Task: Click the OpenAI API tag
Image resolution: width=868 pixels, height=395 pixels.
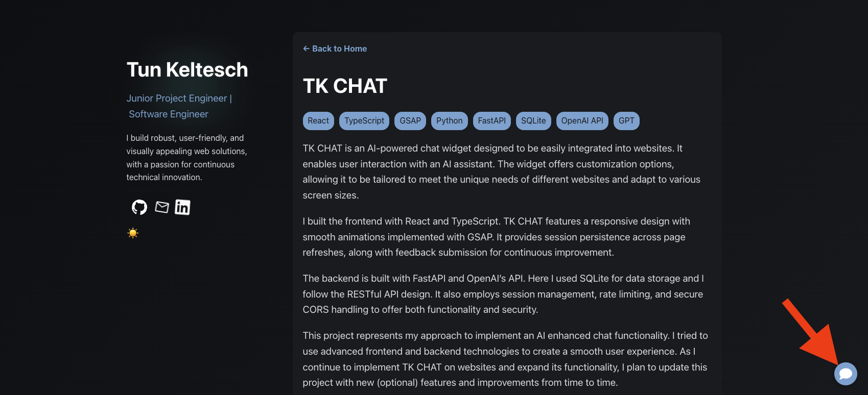Action: pos(582,121)
